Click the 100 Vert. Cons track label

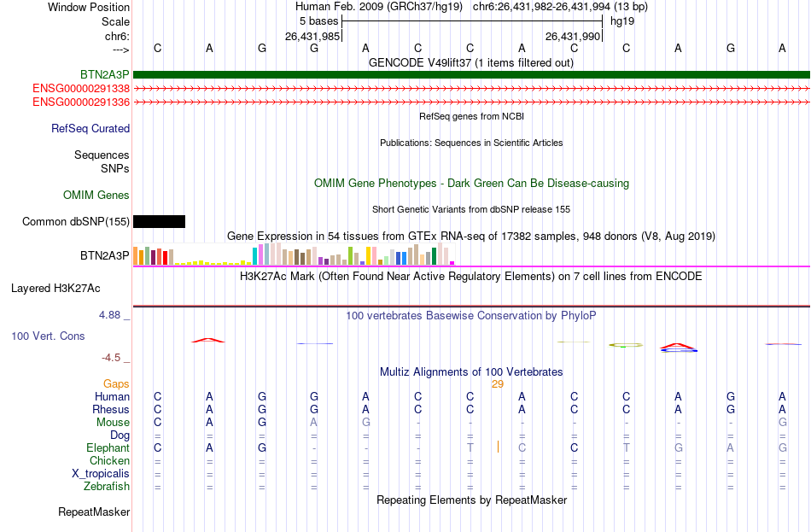point(48,336)
